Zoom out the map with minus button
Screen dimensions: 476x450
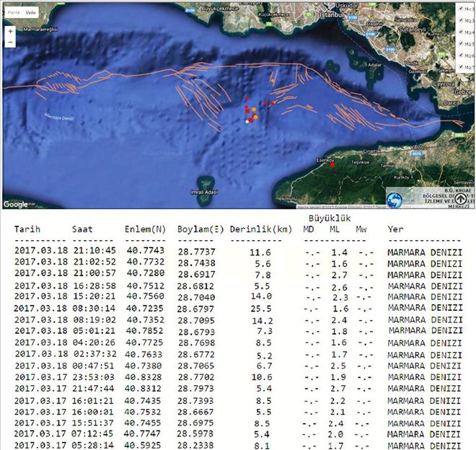click(10, 43)
